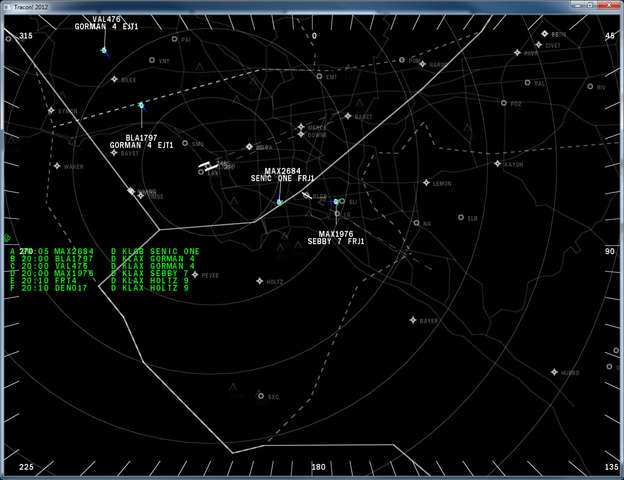The image size is (624, 480).
Task: Click the LAX airport circle symbol
Action: tap(201, 172)
